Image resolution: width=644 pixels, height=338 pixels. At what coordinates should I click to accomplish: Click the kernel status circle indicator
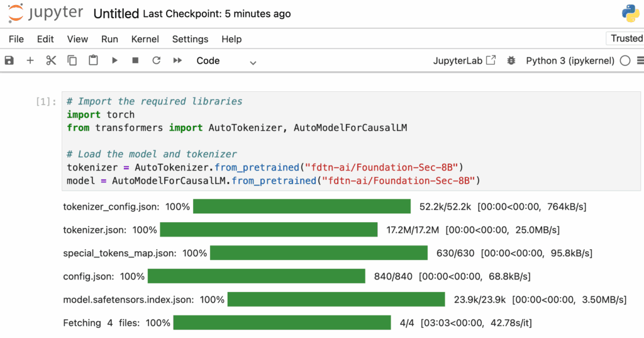[625, 60]
